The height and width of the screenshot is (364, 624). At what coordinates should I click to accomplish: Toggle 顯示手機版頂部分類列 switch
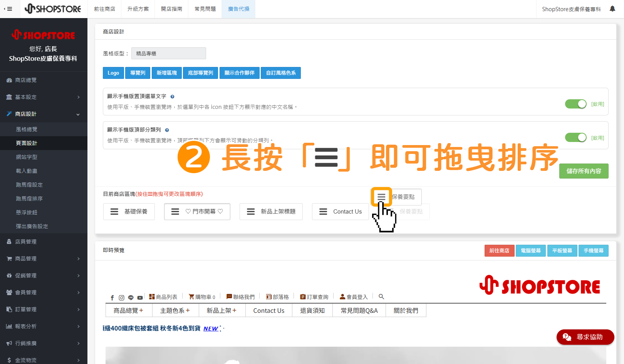pos(576,137)
